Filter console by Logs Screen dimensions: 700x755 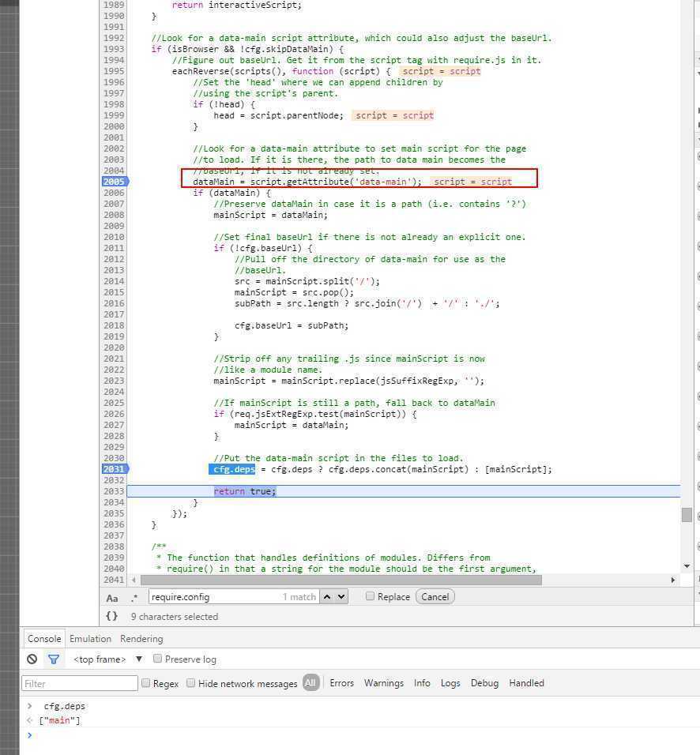[x=450, y=683]
